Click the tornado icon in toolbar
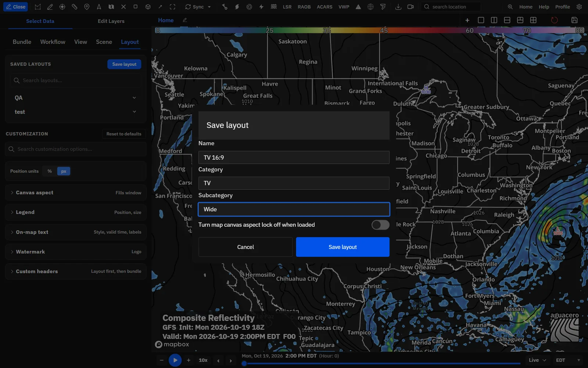The width and height of the screenshot is (588, 368). 383,7
